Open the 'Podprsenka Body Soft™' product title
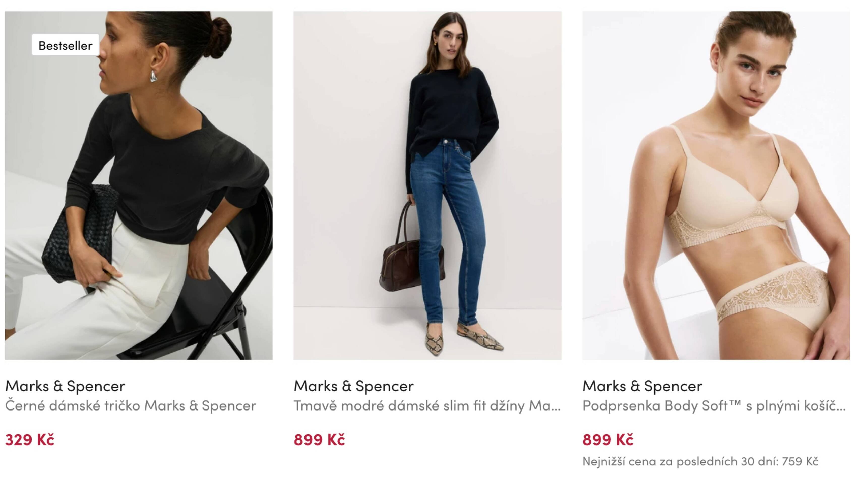The width and height of the screenshot is (856, 504). click(714, 405)
